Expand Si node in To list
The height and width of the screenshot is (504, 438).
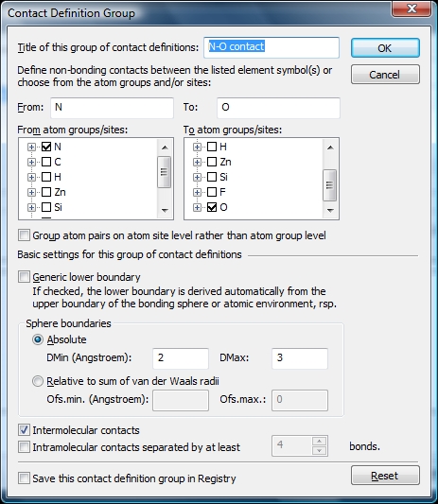point(197,177)
